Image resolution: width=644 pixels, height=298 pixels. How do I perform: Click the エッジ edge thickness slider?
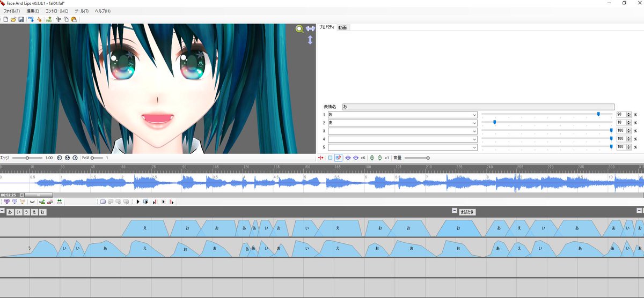pos(27,158)
